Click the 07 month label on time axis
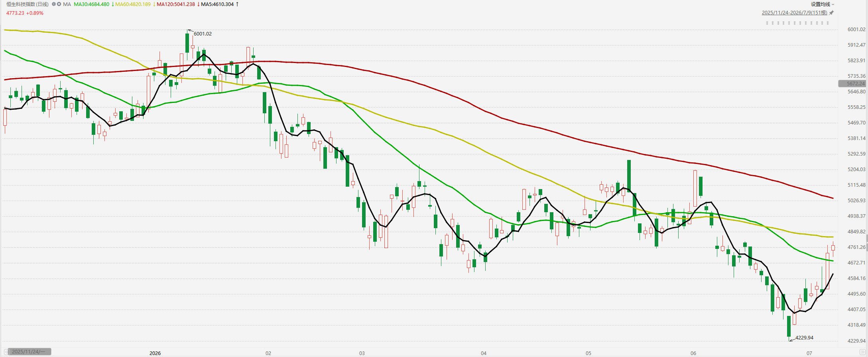This screenshot has height=357, width=868. tap(809, 353)
